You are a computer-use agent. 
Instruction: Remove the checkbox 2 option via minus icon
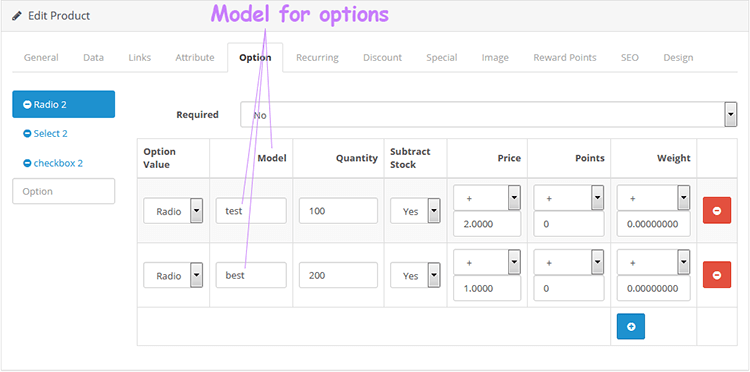tap(27, 164)
